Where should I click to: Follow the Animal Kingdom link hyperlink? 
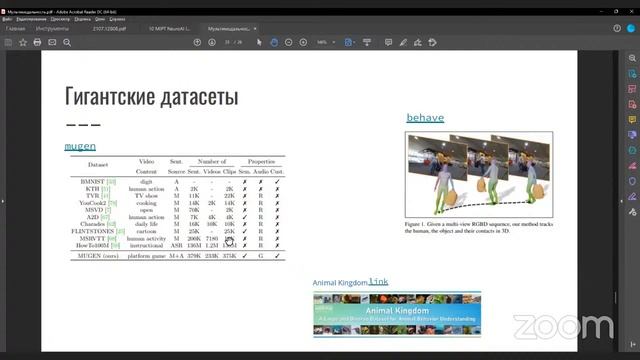(378, 282)
